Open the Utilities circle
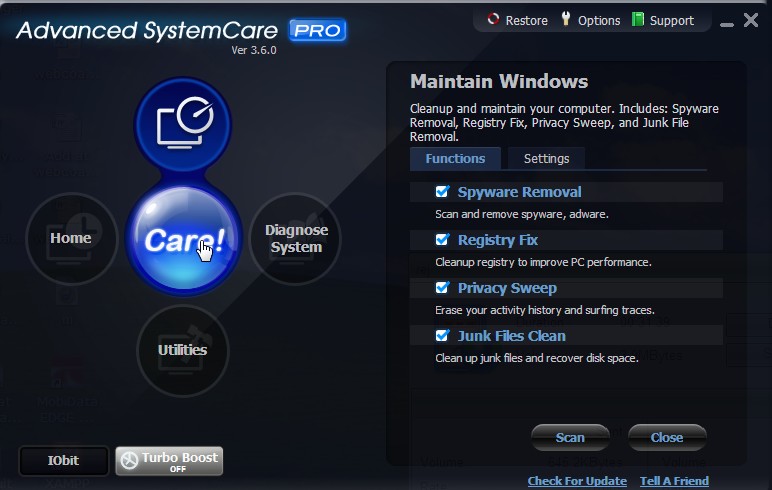Screen dimensions: 772x490 [183, 351]
